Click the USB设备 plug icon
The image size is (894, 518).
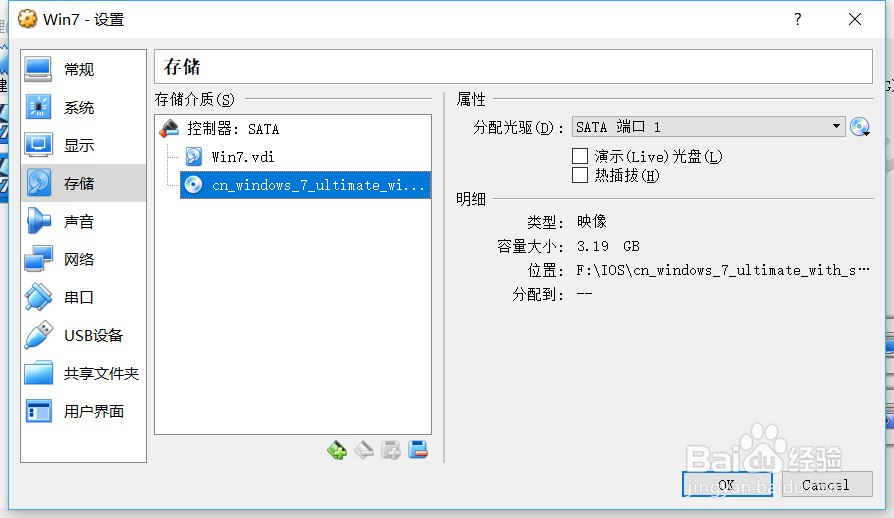tap(39, 335)
